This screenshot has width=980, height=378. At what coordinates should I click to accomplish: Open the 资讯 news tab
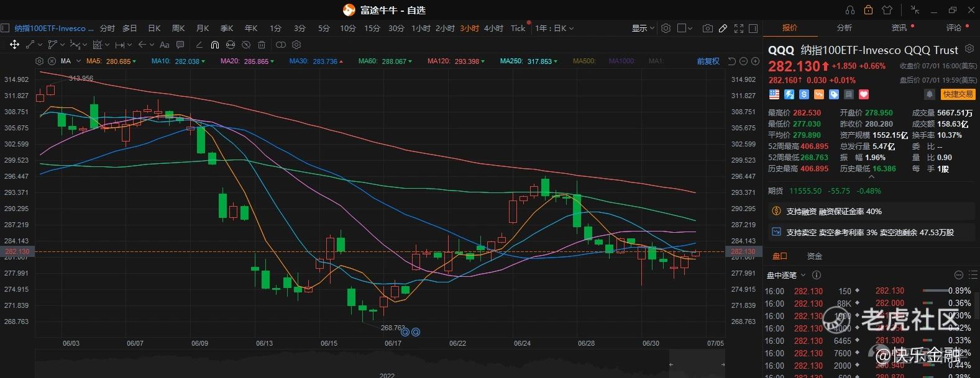coord(899,28)
